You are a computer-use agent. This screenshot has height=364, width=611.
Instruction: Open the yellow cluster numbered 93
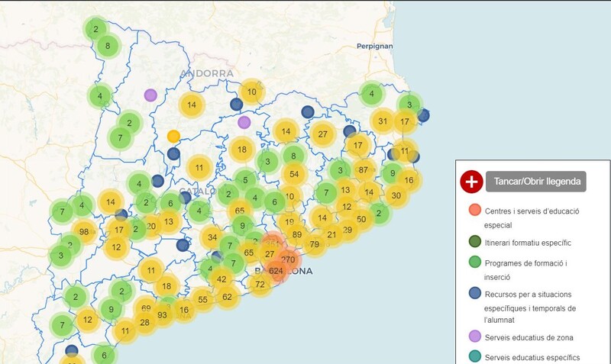(x=162, y=314)
